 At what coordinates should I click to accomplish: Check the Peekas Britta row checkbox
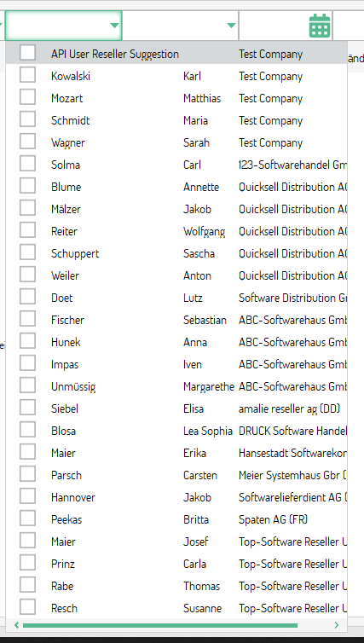pyautogui.click(x=27, y=519)
